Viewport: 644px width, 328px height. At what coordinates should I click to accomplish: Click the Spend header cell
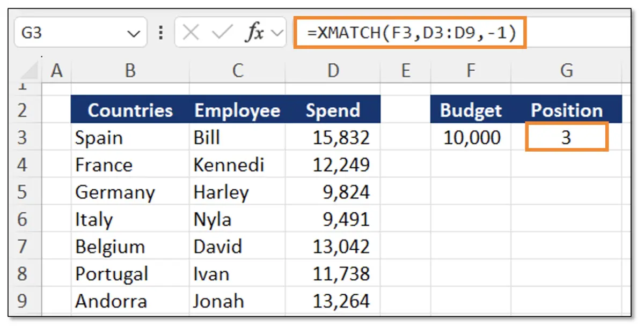333,110
